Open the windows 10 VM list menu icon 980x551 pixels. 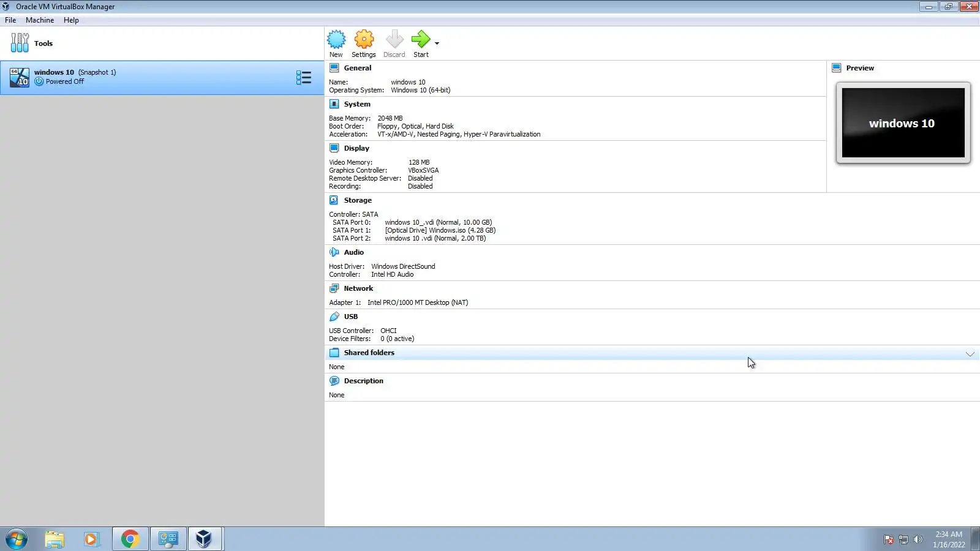point(304,78)
